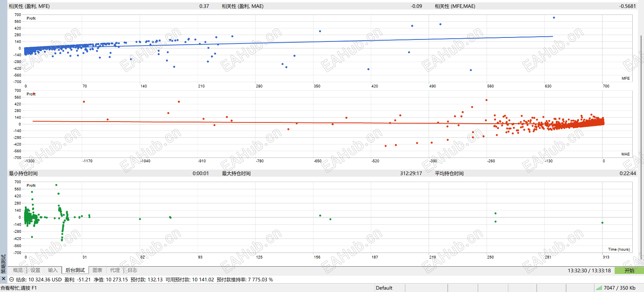Click the circle-minus icon beside 结余
Image resolution: width=644 pixels, height=292 pixels.
12,280
